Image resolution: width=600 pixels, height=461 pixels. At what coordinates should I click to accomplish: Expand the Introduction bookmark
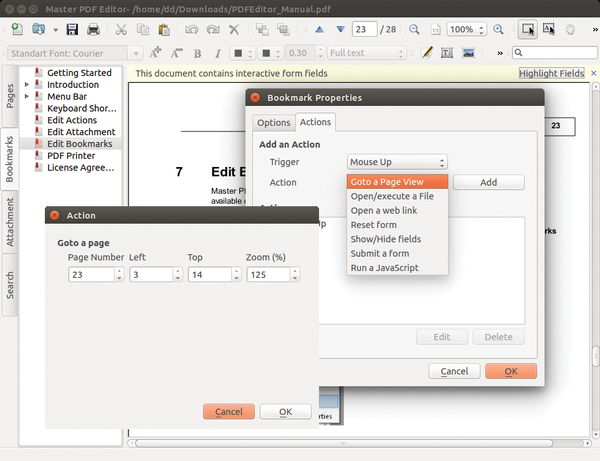27,85
